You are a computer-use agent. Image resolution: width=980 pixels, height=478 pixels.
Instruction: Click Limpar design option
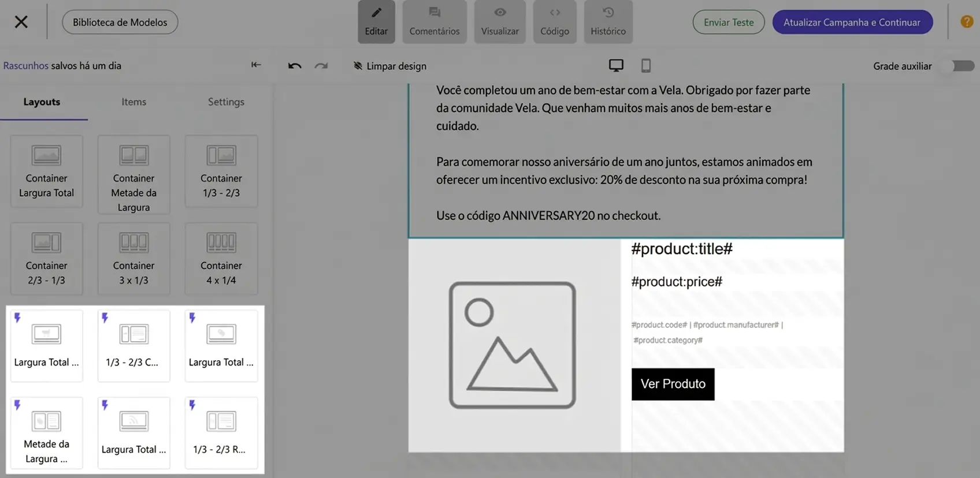coord(390,66)
